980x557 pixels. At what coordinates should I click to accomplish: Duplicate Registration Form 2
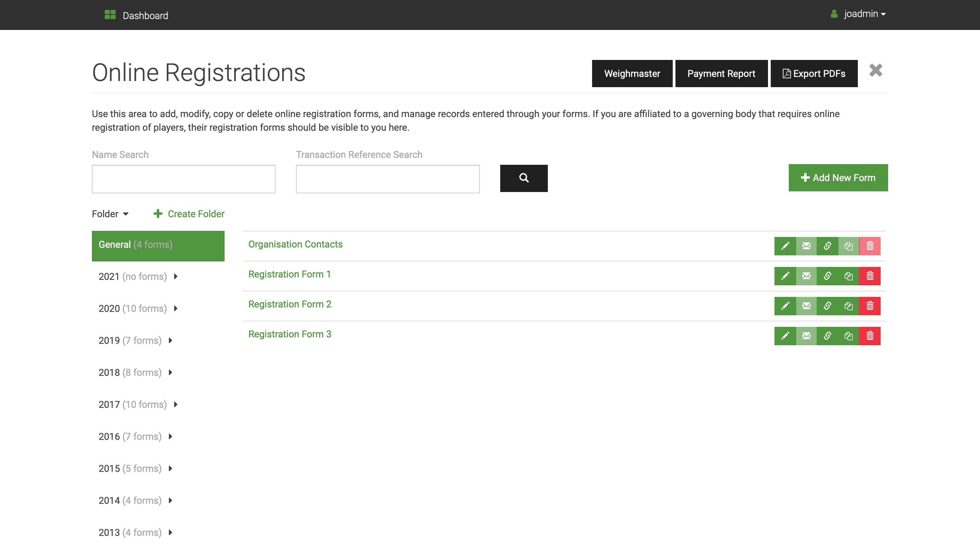[849, 306]
